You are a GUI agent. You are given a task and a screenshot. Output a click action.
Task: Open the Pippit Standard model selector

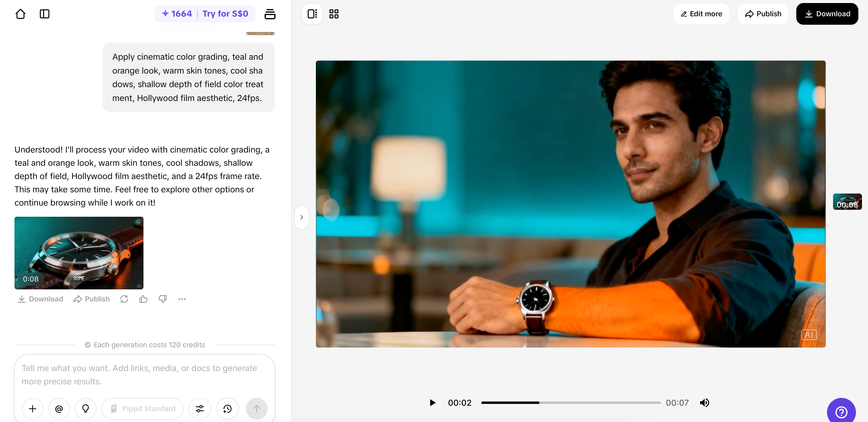point(143,408)
